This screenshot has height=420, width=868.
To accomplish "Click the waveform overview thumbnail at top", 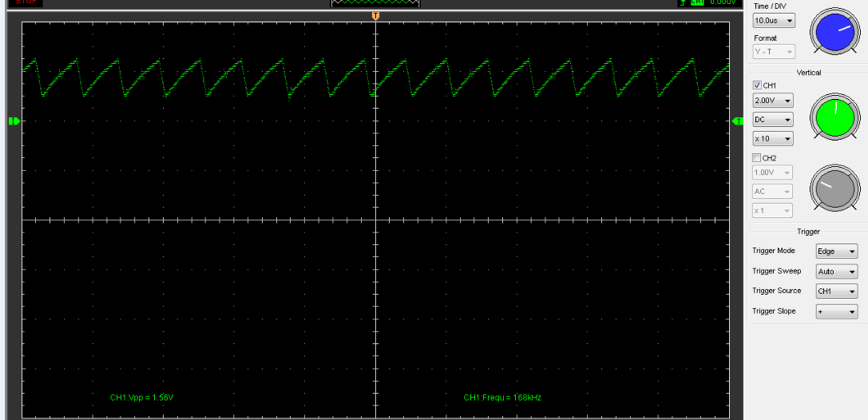I will (x=375, y=2).
